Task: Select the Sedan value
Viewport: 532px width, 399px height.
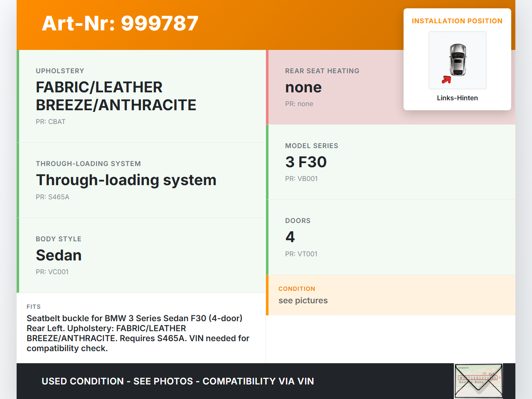Action: click(x=59, y=255)
